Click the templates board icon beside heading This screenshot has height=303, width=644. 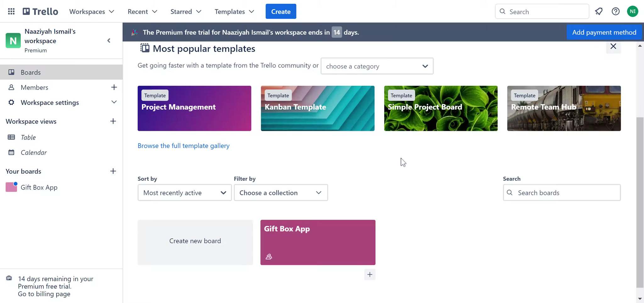click(145, 48)
